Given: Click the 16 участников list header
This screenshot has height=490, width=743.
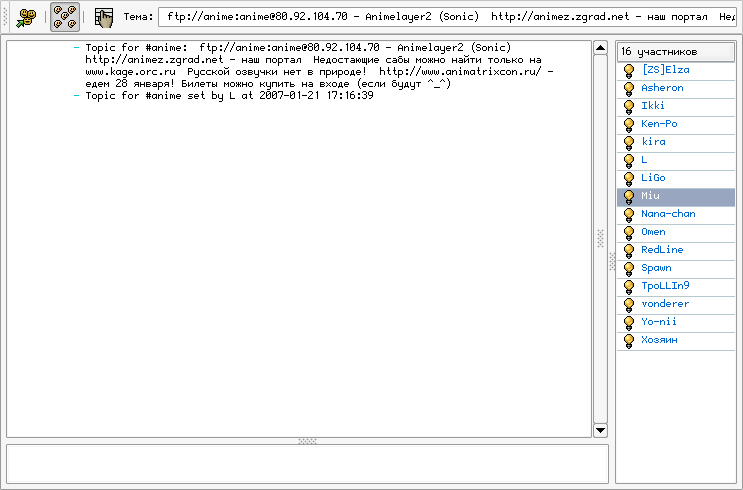Looking at the screenshot, I should (675, 51).
